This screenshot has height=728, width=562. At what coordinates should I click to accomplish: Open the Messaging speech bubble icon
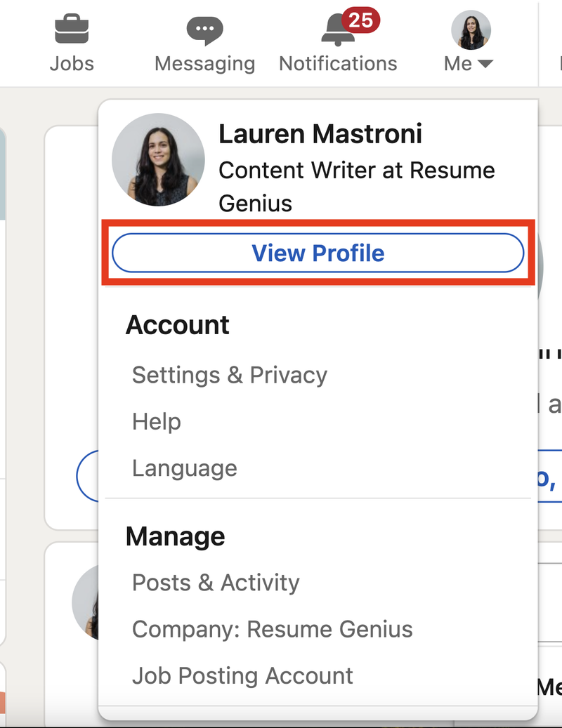click(204, 28)
